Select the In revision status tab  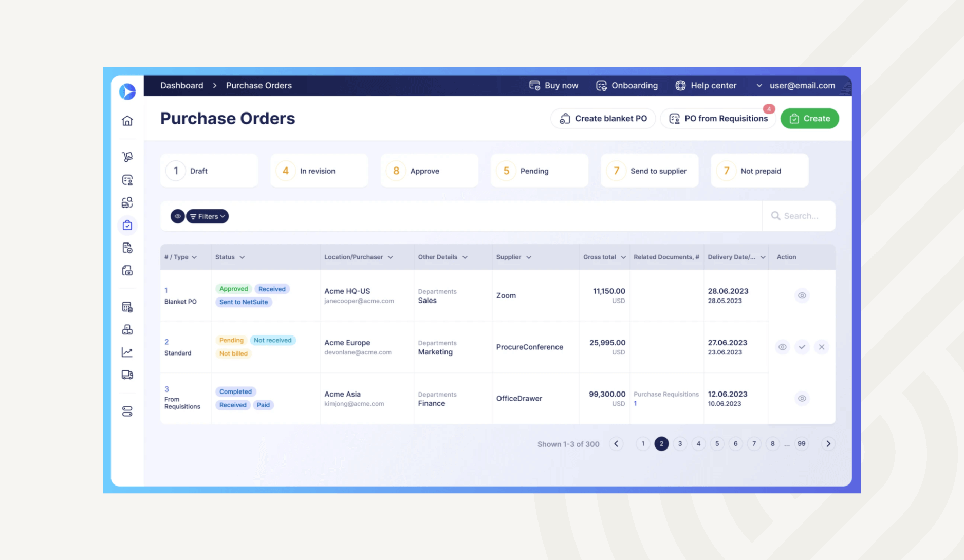tap(319, 171)
